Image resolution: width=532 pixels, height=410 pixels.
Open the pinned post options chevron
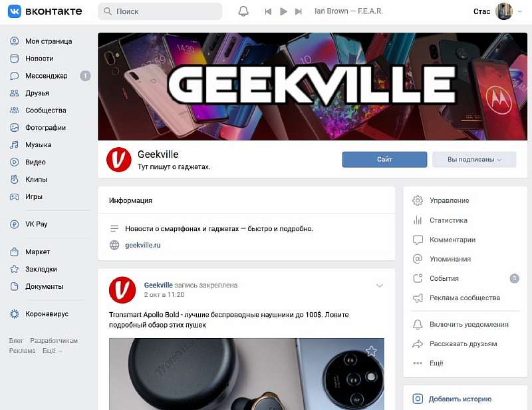pyautogui.click(x=380, y=286)
